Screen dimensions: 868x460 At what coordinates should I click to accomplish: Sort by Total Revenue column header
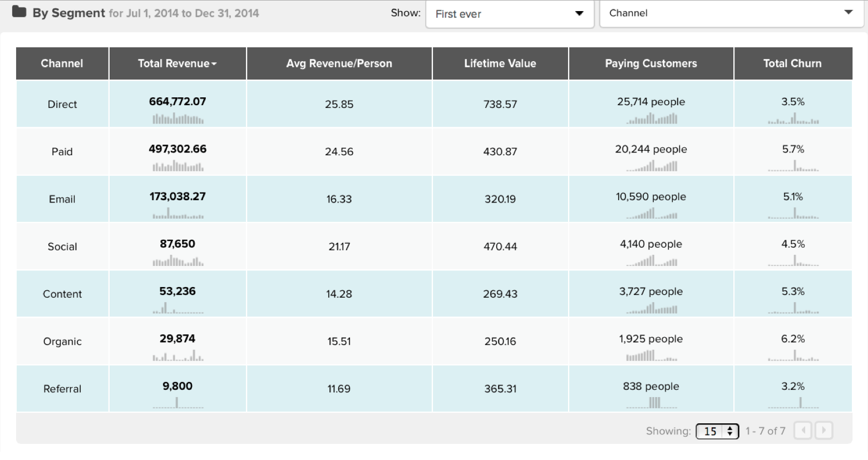[x=177, y=63]
